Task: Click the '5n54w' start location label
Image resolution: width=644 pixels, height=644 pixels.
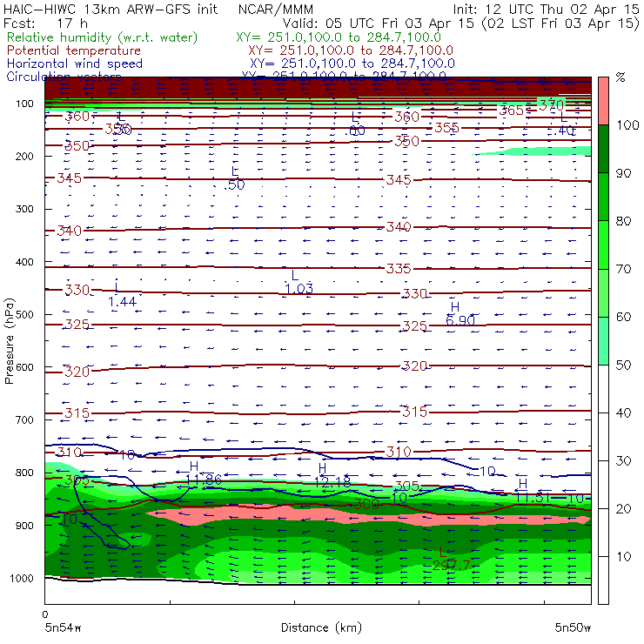Action: click(63, 628)
